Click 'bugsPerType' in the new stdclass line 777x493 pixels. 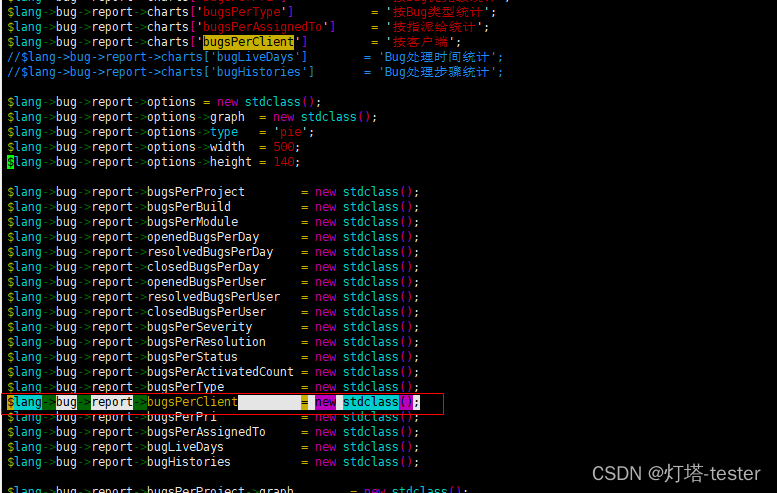tap(185, 387)
